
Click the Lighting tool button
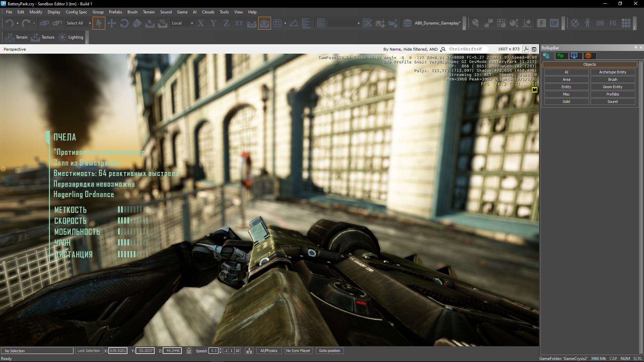tap(71, 37)
